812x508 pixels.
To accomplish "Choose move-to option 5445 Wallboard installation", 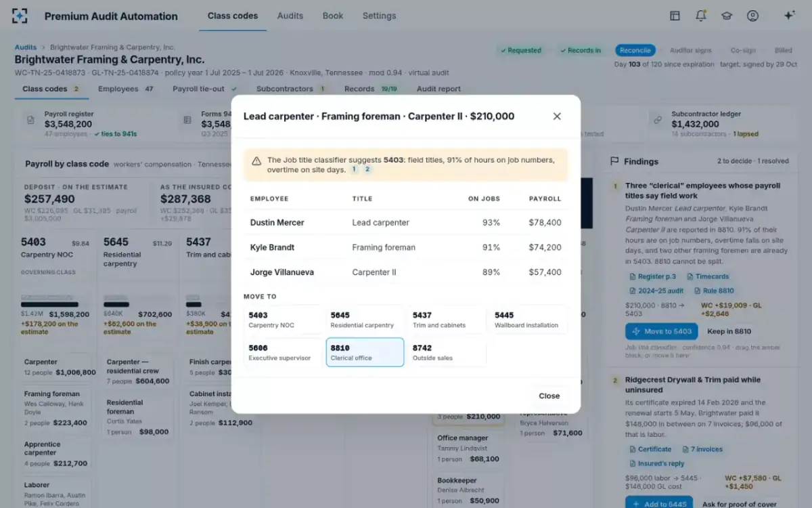I will [x=528, y=320].
